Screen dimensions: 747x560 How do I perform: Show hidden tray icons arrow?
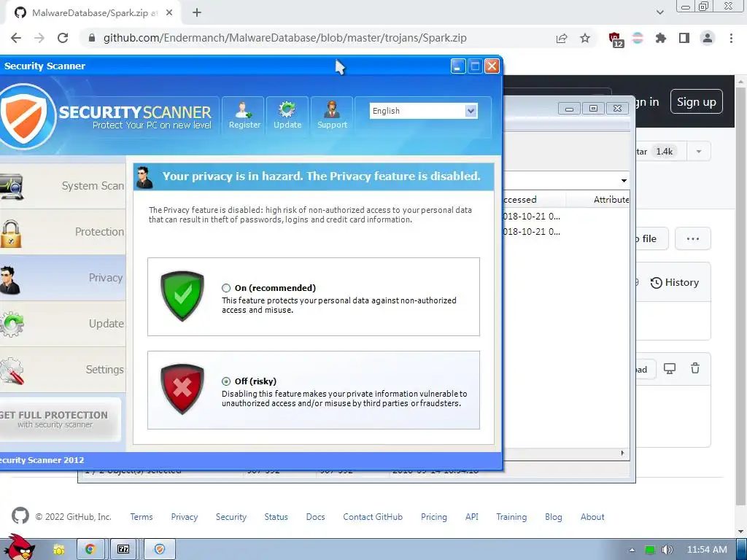[632, 550]
